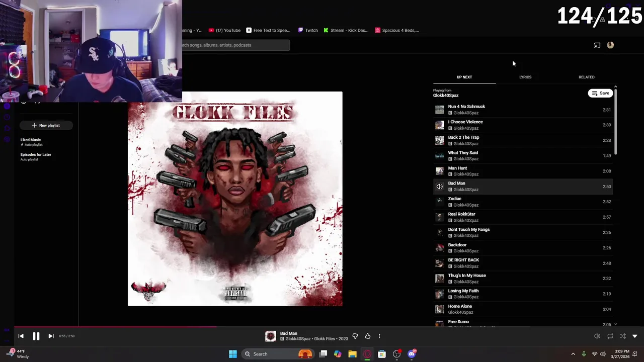Click the speaker icon beside Bad Man

440,187
